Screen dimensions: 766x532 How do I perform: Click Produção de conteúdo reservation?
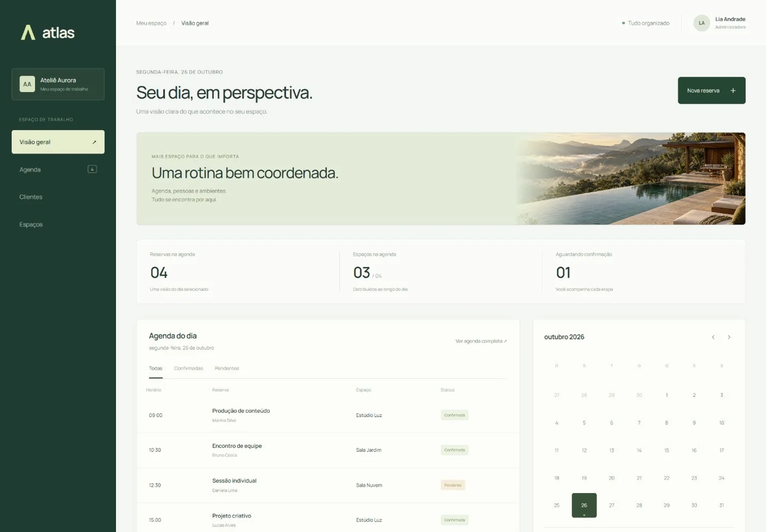[241, 411]
